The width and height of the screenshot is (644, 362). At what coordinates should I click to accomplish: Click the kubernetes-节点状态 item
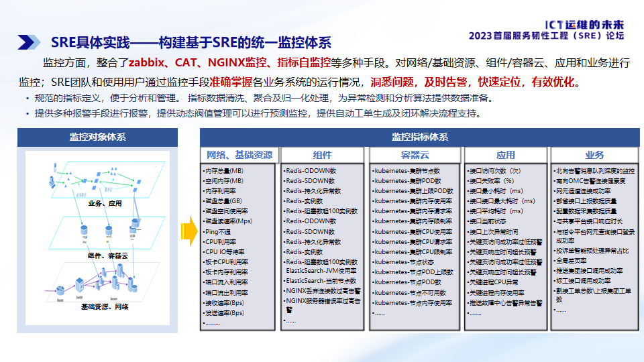[403, 262]
